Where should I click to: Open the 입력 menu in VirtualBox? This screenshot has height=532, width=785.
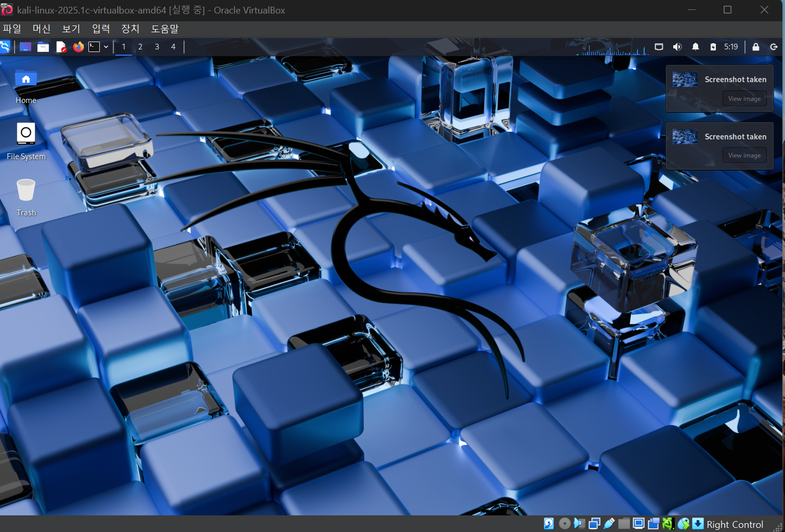pyautogui.click(x=101, y=29)
